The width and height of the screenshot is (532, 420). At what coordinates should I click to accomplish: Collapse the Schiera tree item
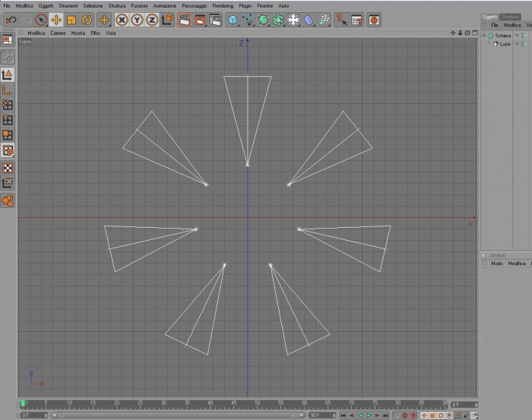tap(484, 35)
